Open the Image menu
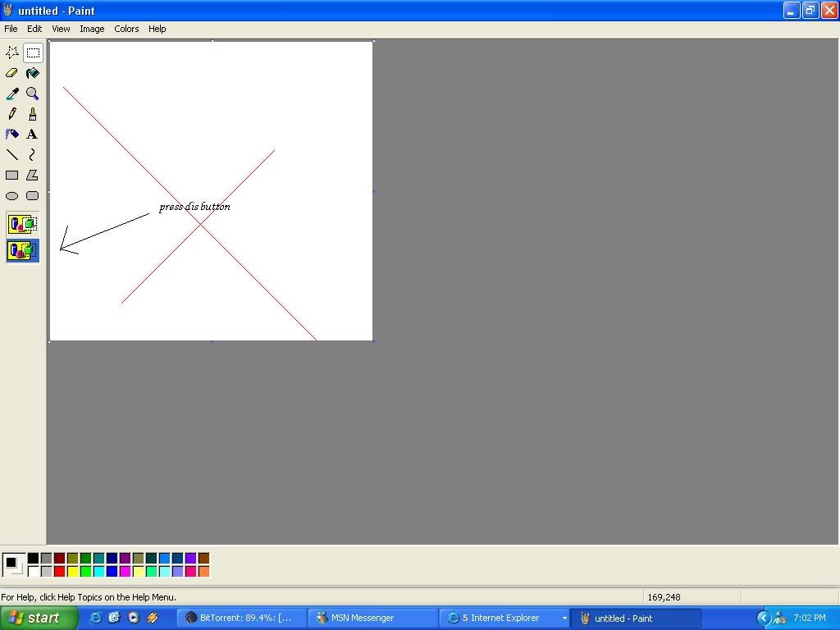The height and width of the screenshot is (630, 840). click(92, 29)
